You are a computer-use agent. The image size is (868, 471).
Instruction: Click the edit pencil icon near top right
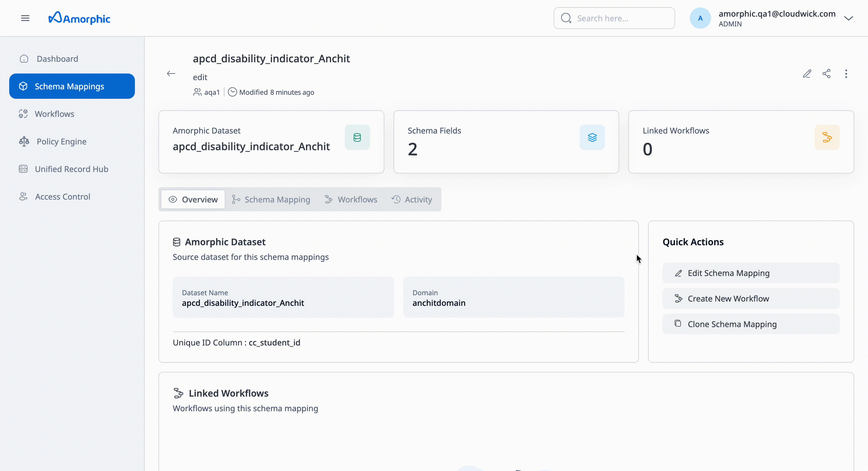[x=807, y=74]
